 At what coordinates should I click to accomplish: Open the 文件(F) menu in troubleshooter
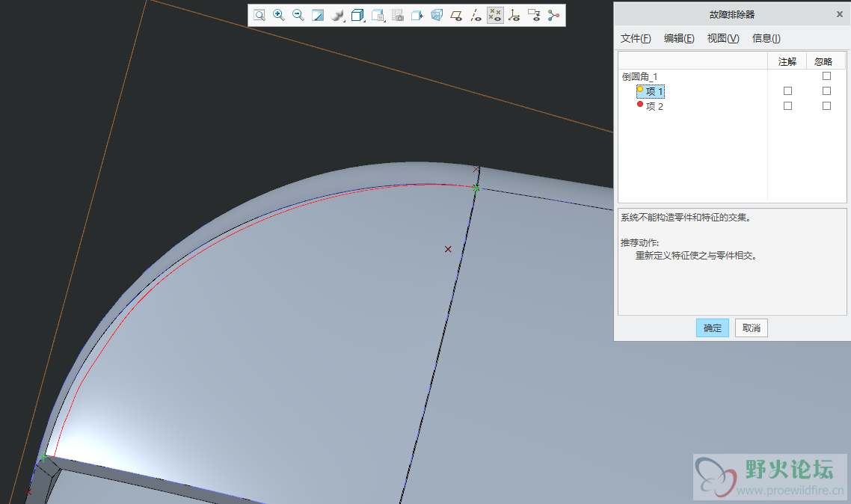click(636, 39)
